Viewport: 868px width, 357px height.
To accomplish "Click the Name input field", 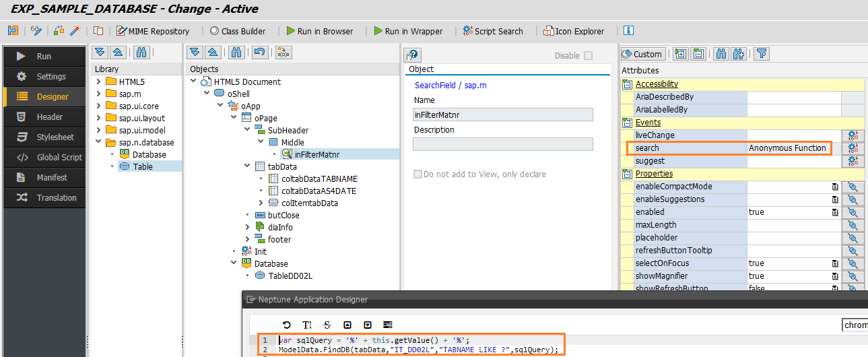I will [503, 115].
